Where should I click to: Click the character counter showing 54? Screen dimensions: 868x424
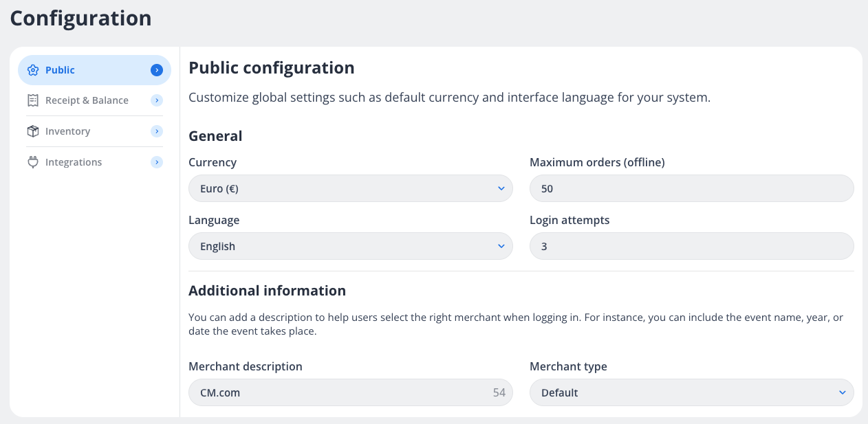[x=499, y=393]
